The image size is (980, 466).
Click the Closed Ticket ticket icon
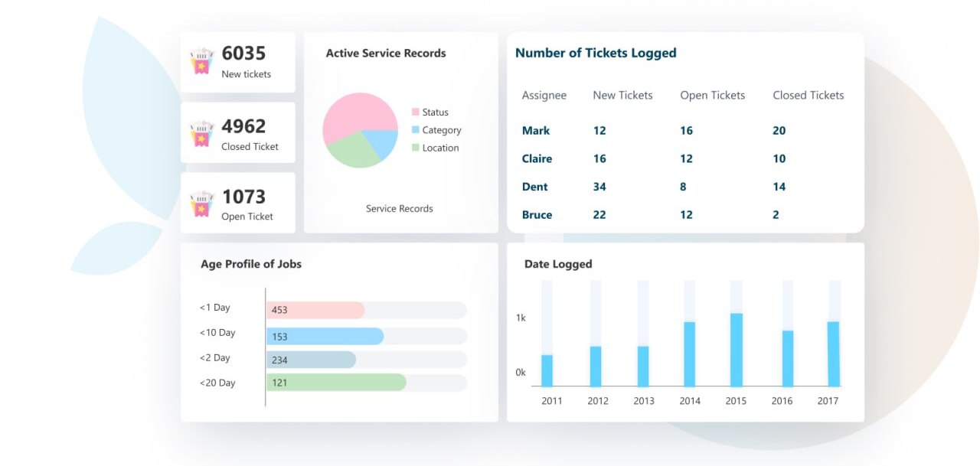point(201,133)
